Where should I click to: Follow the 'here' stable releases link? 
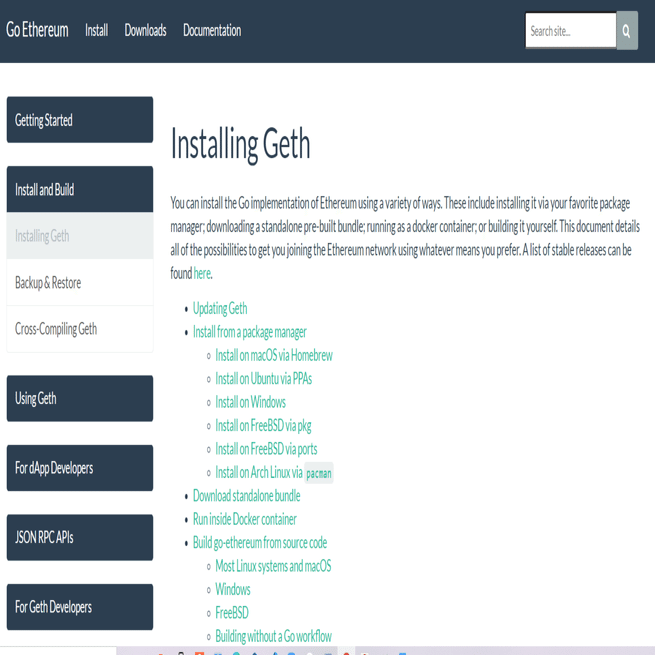202,273
